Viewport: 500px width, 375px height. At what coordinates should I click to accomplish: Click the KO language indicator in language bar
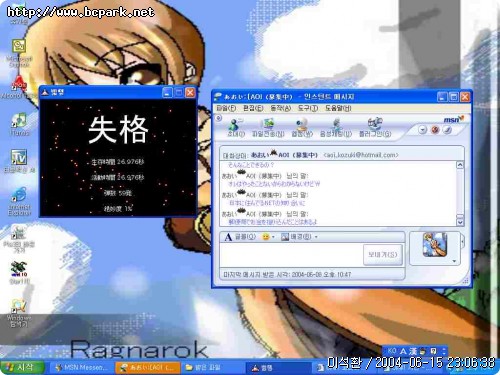click(x=392, y=351)
